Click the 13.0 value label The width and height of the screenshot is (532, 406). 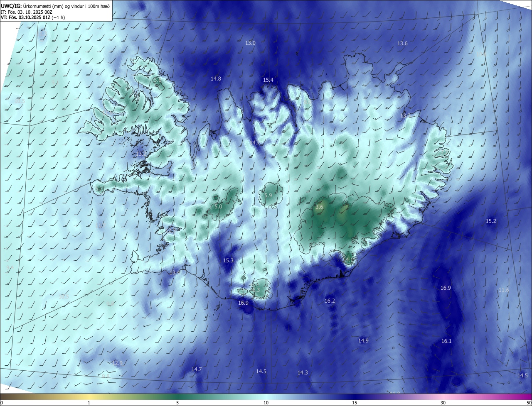click(250, 43)
